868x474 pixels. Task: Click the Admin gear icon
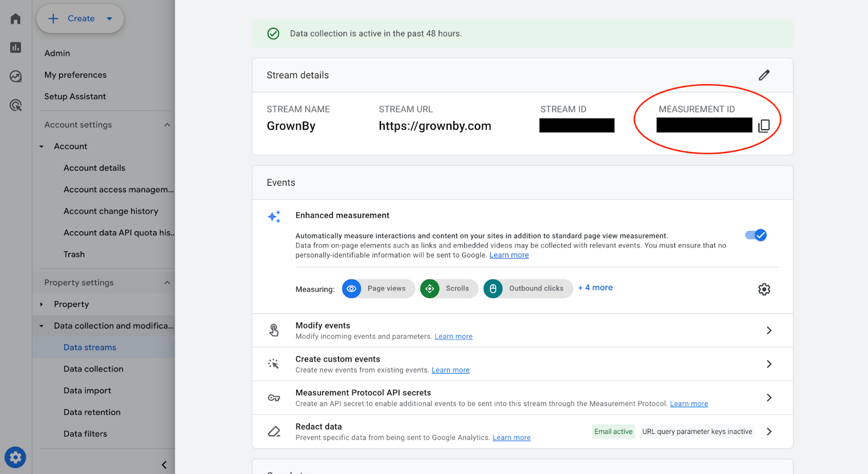pyautogui.click(x=15, y=458)
